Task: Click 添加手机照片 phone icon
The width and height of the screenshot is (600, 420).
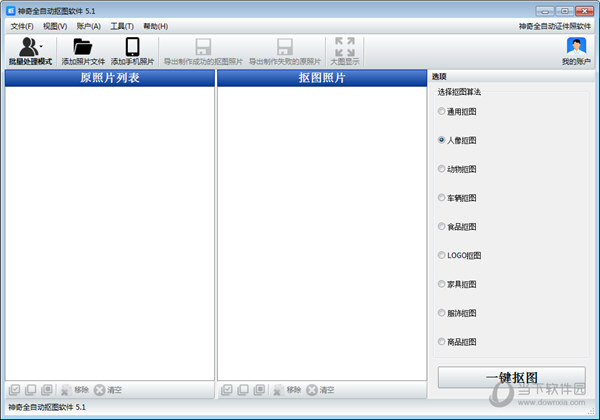Action: [132, 47]
